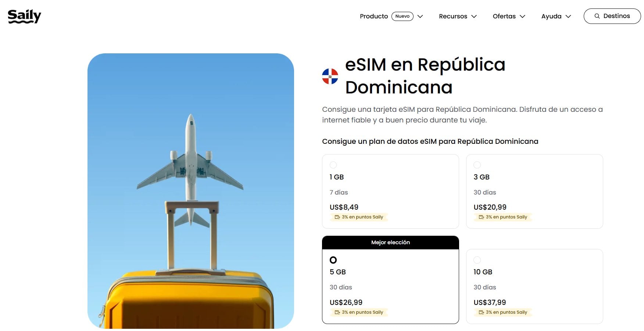Screen dimensions: 644x331
Task: Expand the Recursos dropdown chevron
Action: pyautogui.click(x=474, y=17)
